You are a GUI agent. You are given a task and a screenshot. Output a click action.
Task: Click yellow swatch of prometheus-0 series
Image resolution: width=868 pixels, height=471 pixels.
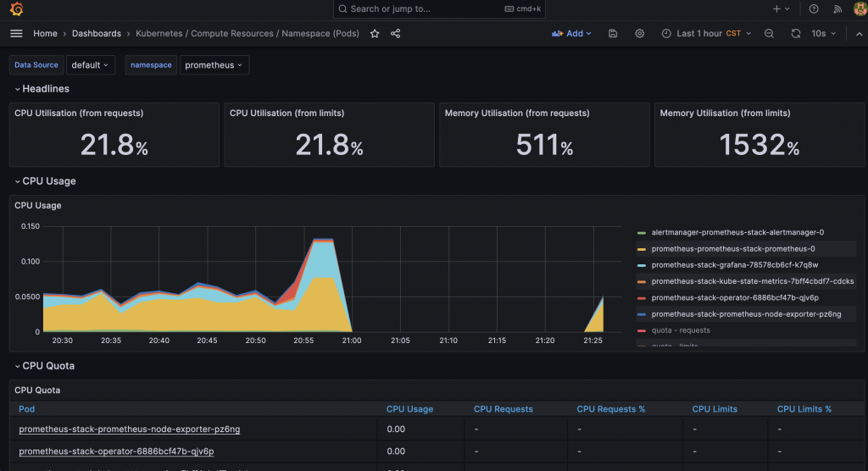[x=642, y=249]
